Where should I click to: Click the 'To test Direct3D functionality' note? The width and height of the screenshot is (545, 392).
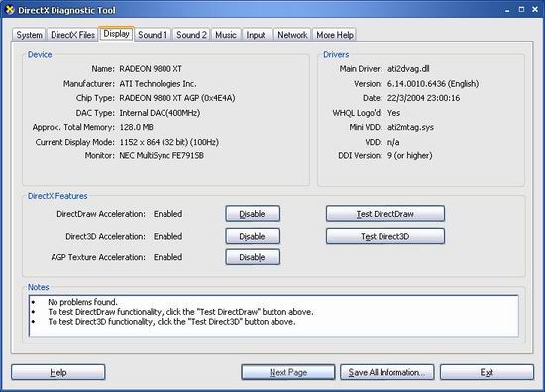point(171,321)
